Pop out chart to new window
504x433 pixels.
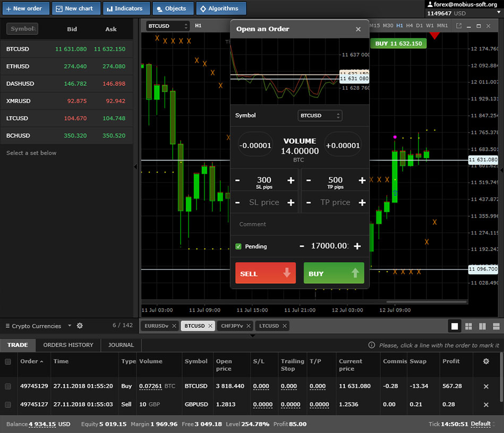tap(459, 25)
